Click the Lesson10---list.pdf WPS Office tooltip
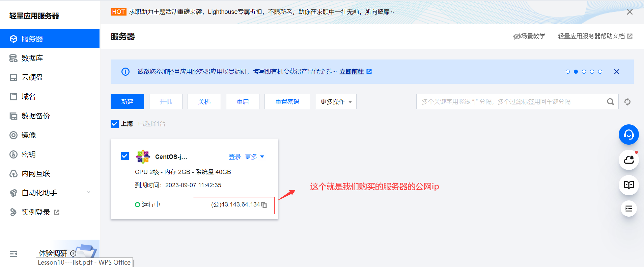 pos(84,263)
